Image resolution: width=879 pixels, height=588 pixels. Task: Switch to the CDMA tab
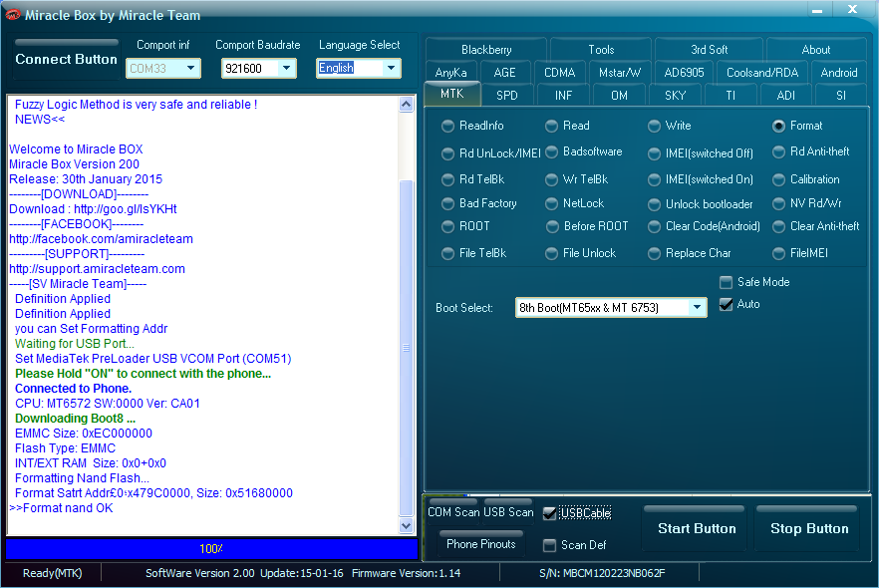tap(559, 73)
